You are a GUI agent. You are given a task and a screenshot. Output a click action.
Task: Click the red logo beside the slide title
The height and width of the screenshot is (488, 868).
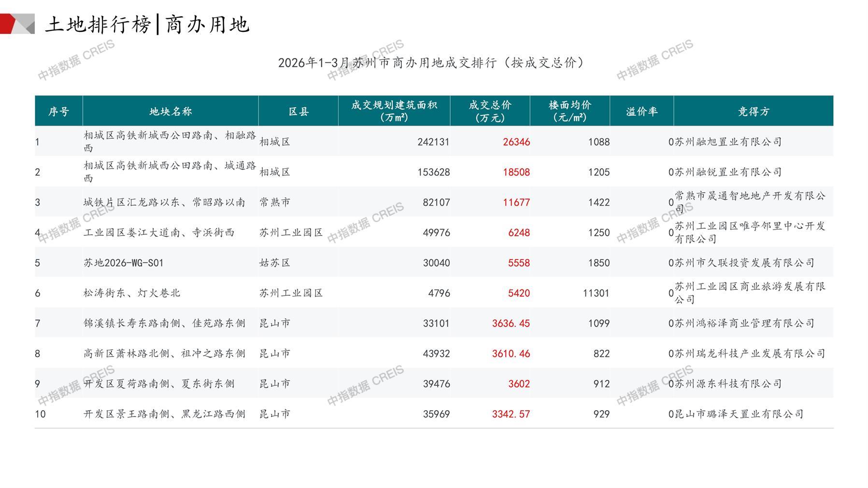coord(17,24)
